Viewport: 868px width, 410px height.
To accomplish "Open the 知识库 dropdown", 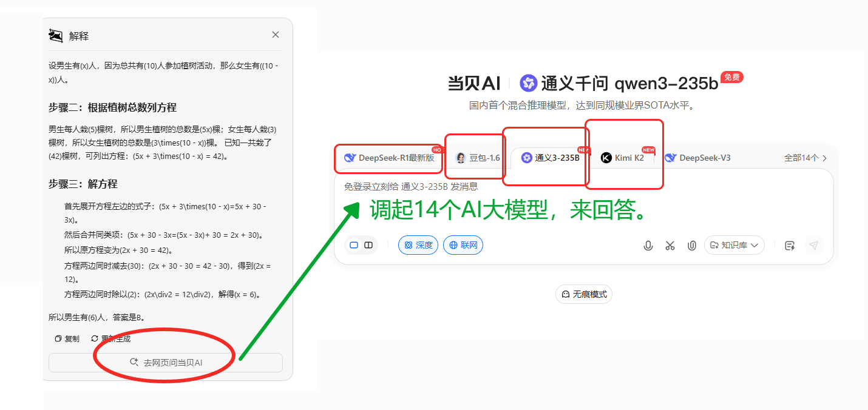I will click(734, 245).
